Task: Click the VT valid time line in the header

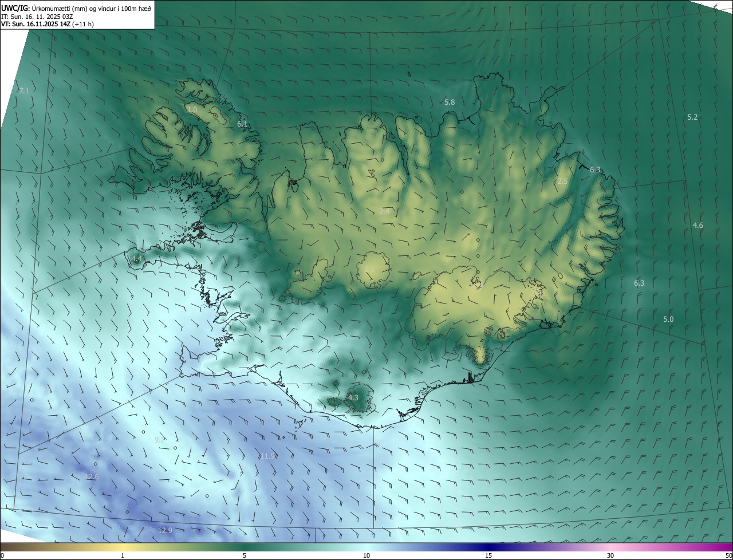Action: 47,24
